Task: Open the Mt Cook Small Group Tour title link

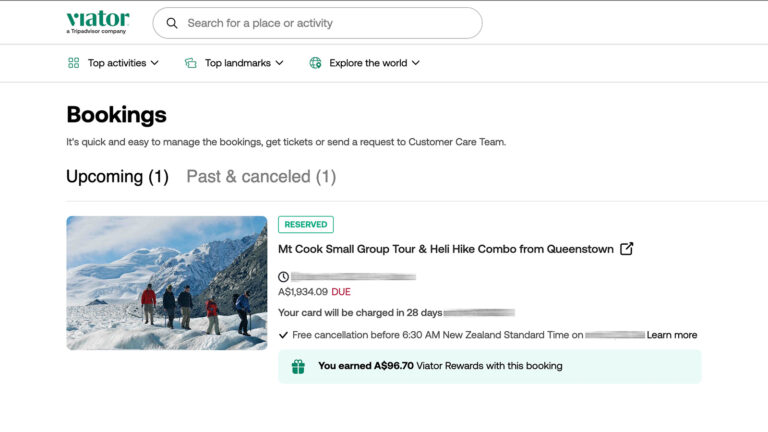Action: click(x=446, y=249)
